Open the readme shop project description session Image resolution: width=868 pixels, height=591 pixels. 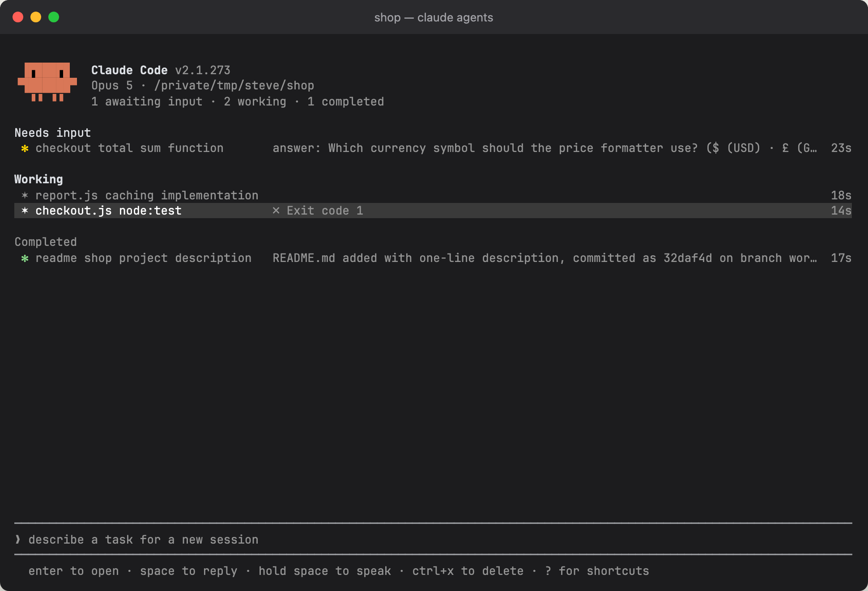pos(433,258)
